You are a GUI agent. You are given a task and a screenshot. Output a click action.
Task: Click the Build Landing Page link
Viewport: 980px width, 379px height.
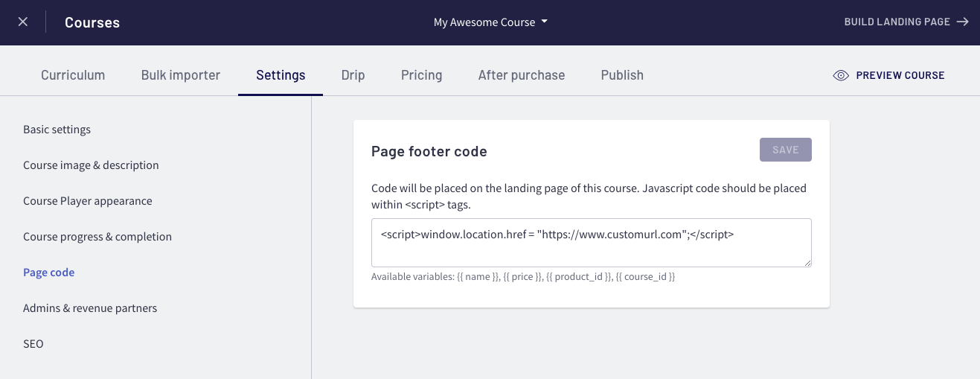906,22
